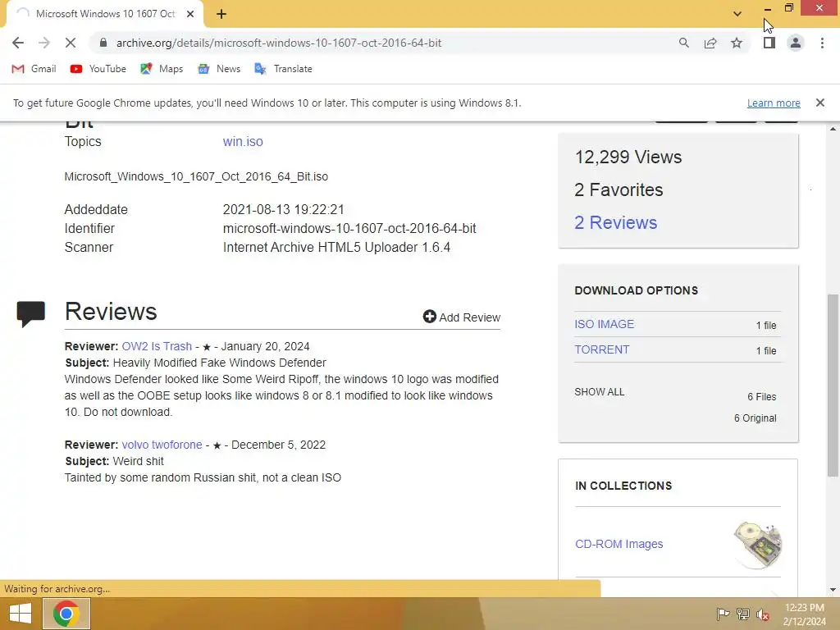Click the 2 Favorites text
The width and height of the screenshot is (840, 630).
click(619, 189)
